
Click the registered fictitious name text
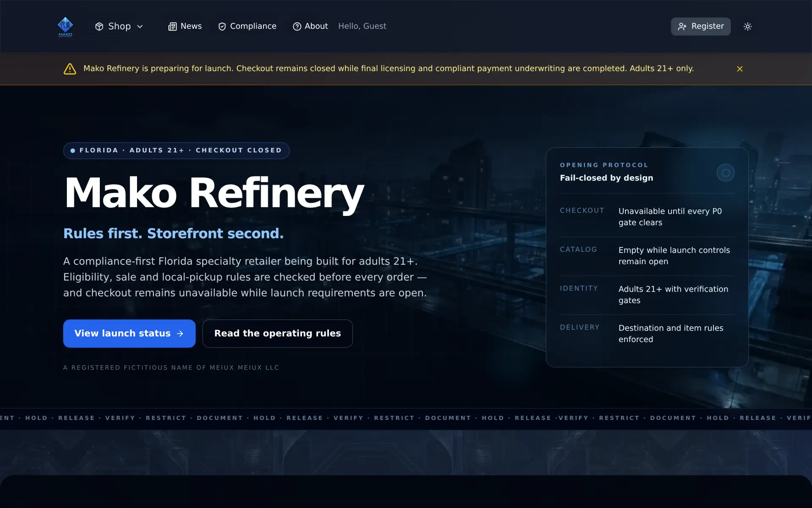pos(171,367)
